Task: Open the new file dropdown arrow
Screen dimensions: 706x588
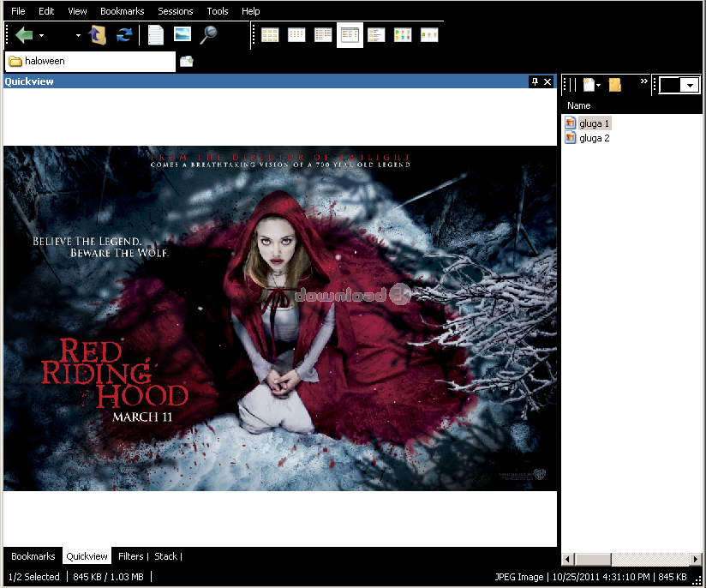Action: (598, 85)
